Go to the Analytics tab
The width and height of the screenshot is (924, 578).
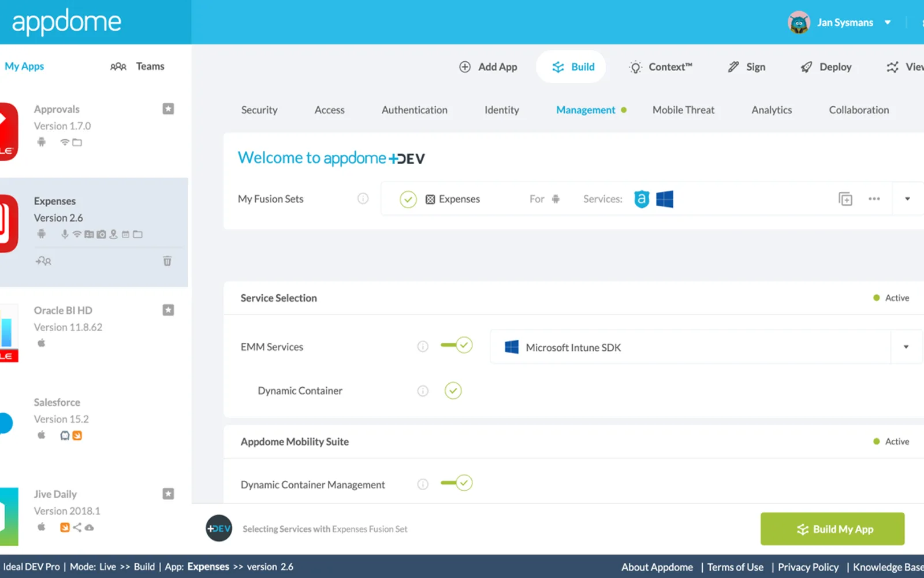pyautogui.click(x=772, y=110)
